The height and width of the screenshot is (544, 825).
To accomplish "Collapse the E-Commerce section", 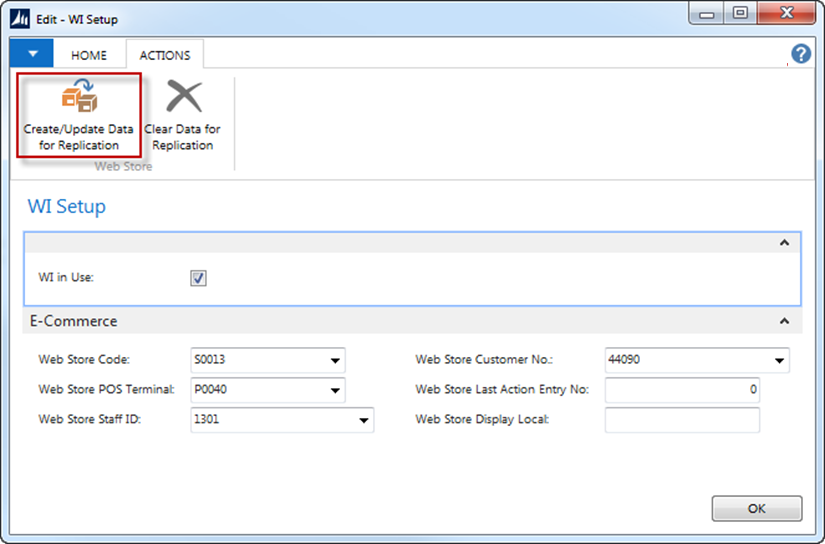I will (784, 322).
